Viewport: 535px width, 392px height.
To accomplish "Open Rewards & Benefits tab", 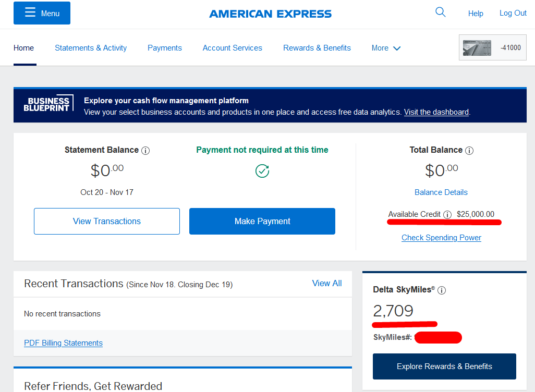I will click(317, 48).
